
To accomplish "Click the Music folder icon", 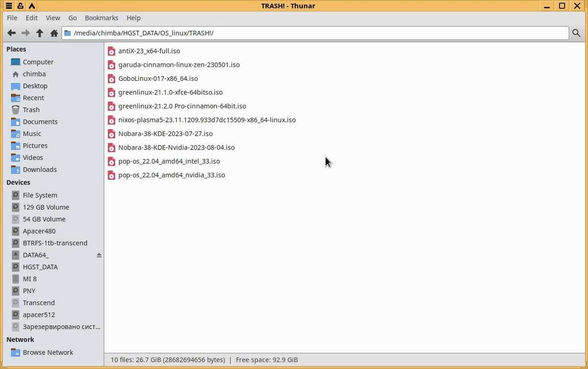I will 16,133.
